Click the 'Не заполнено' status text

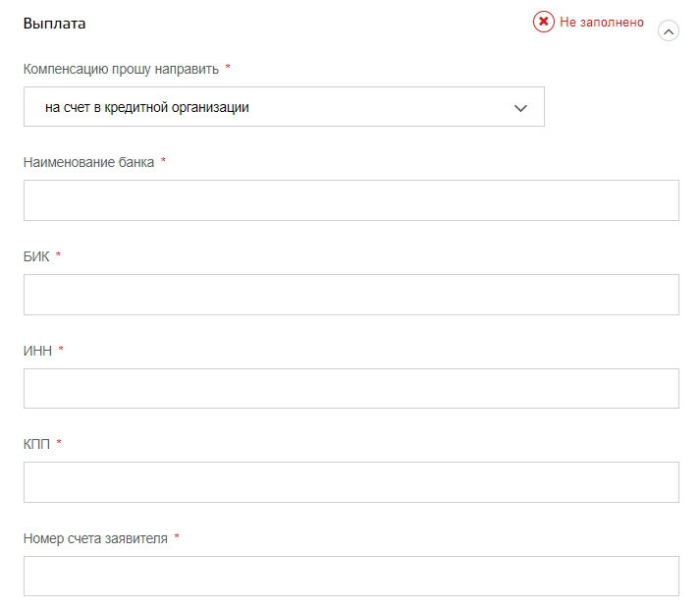click(x=602, y=23)
